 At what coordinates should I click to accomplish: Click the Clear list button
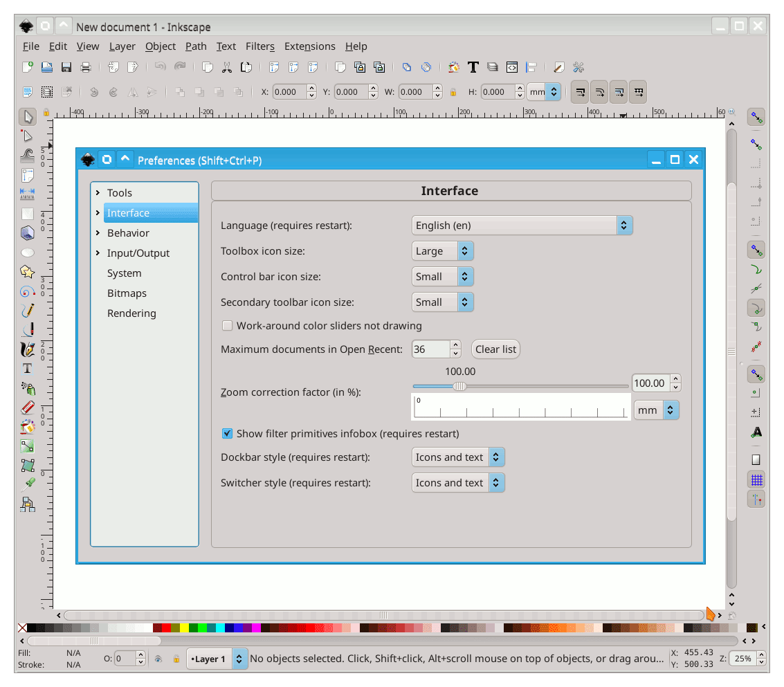[495, 349]
